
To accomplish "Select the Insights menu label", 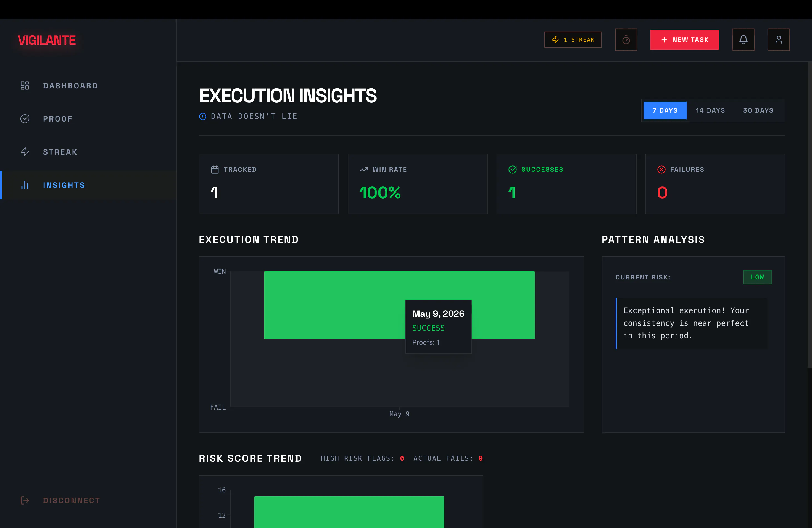I will click(64, 185).
